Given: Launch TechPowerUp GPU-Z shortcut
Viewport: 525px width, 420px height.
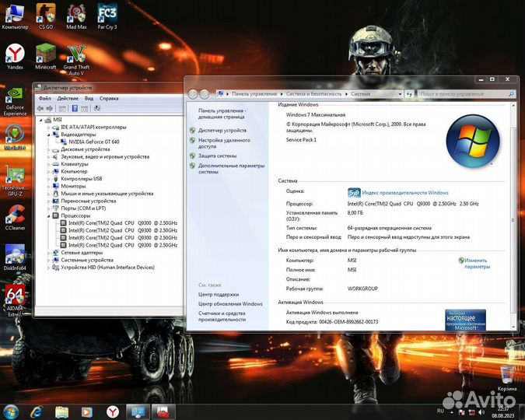Looking at the screenshot, I should point(15,181).
